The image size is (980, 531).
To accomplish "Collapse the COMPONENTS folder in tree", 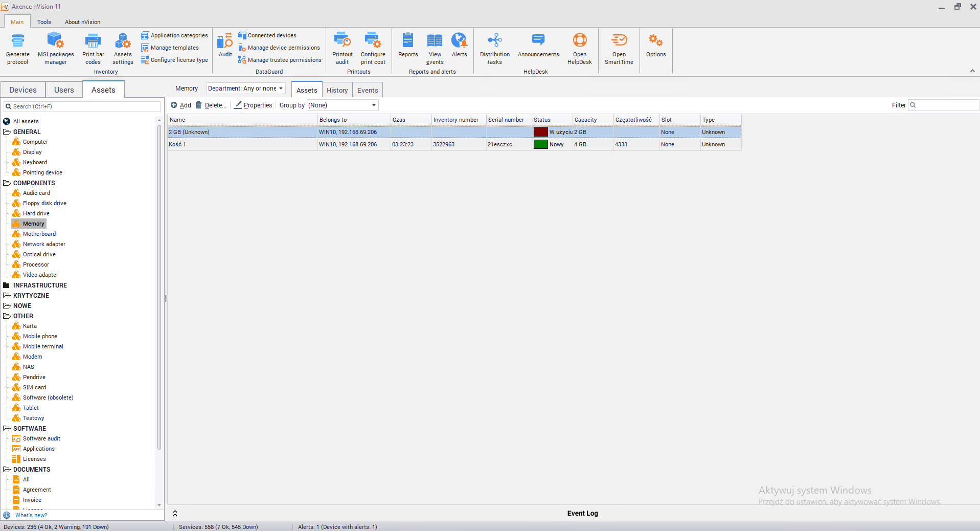I will pos(7,183).
